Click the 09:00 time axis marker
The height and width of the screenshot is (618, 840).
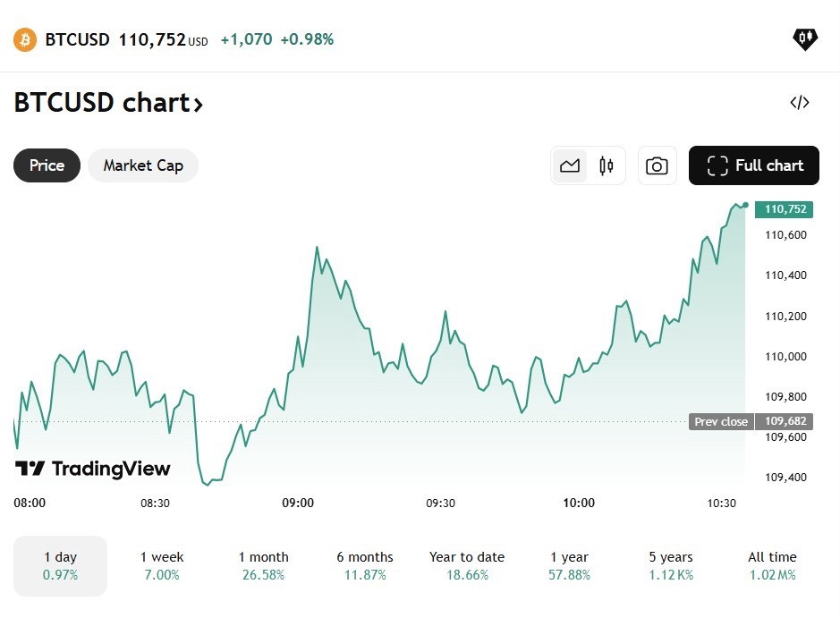tap(298, 503)
